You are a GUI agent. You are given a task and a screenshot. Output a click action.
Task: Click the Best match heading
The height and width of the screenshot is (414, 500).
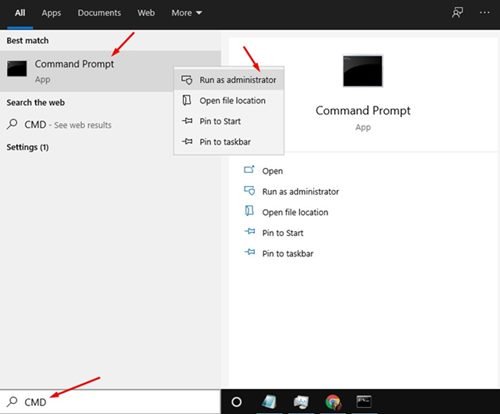[x=28, y=41]
